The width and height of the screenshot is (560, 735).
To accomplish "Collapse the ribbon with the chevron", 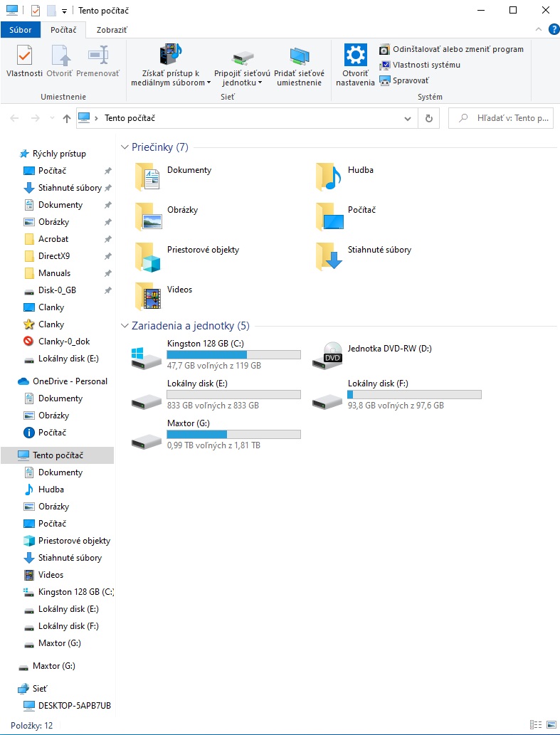I will [x=539, y=30].
